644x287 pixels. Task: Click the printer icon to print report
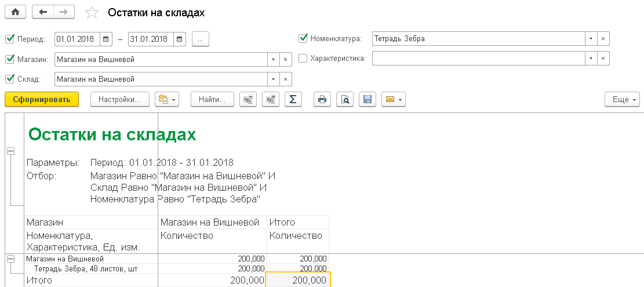coord(322,99)
